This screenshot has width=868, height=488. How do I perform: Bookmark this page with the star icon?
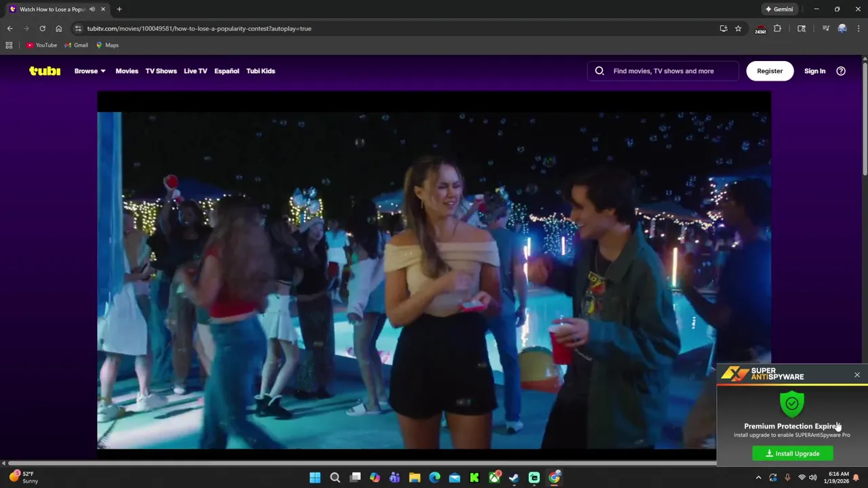pyautogui.click(x=738, y=28)
